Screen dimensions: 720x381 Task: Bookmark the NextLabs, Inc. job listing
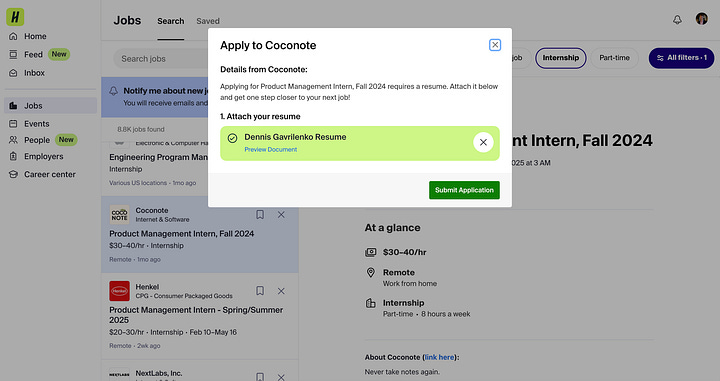tap(260, 376)
